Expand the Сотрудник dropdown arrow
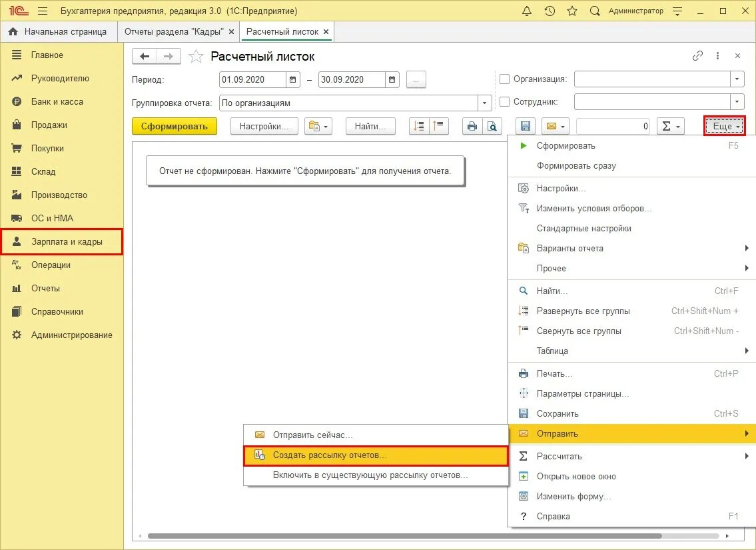The image size is (756, 550). (737, 102)
